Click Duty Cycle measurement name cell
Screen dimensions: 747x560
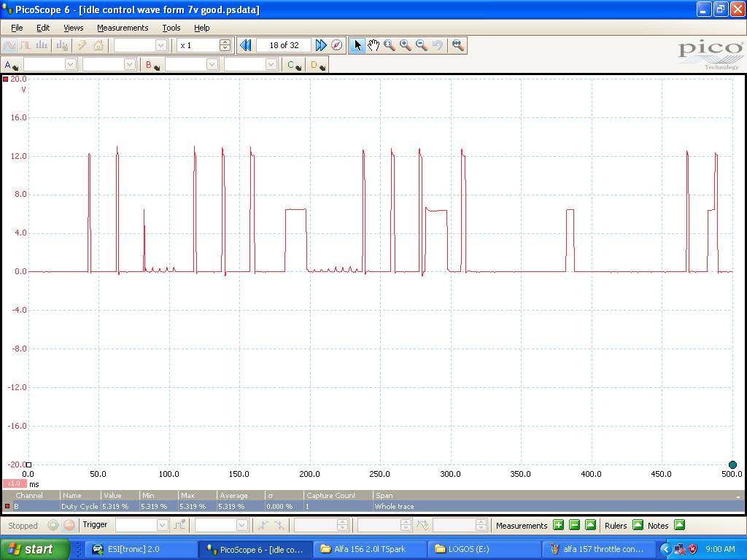tap(80, 506)
